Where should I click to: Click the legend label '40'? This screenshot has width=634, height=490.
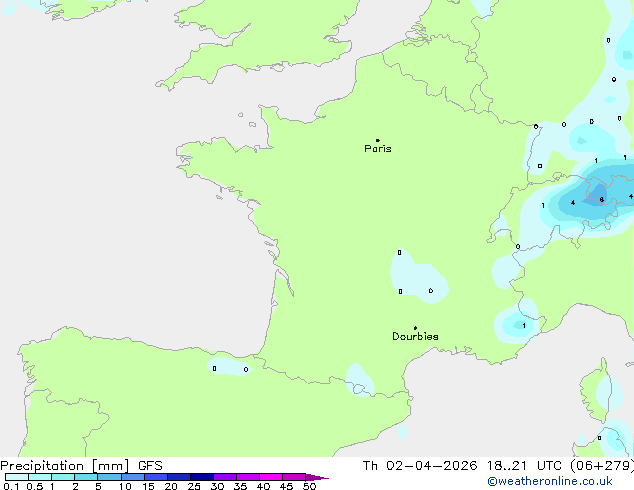pyautogui.click(x=264, y=486)
